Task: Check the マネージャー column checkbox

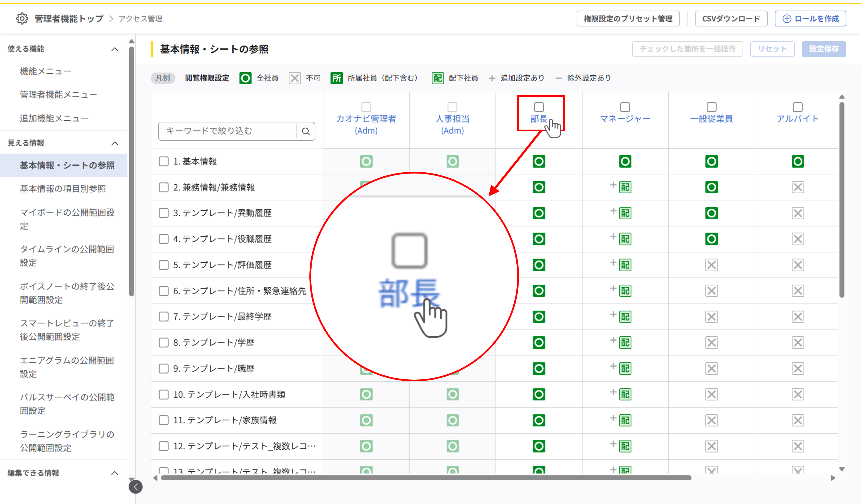Action: point(625,107)
